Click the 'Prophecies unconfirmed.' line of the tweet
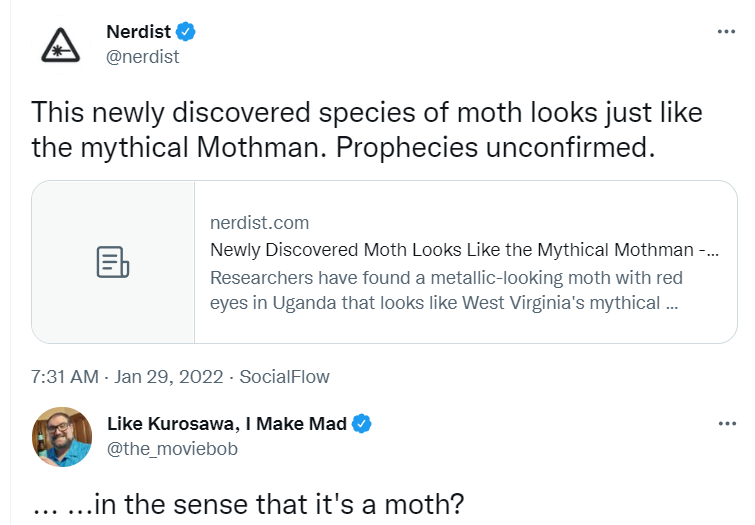 pos(495,147)
